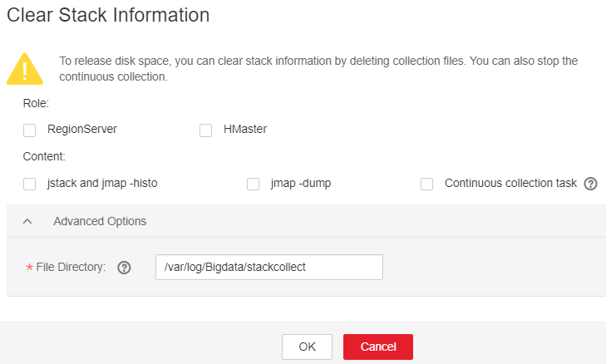Focus the File Directory path input field
This screenshot has width=606, height=364.
[269, 267]
